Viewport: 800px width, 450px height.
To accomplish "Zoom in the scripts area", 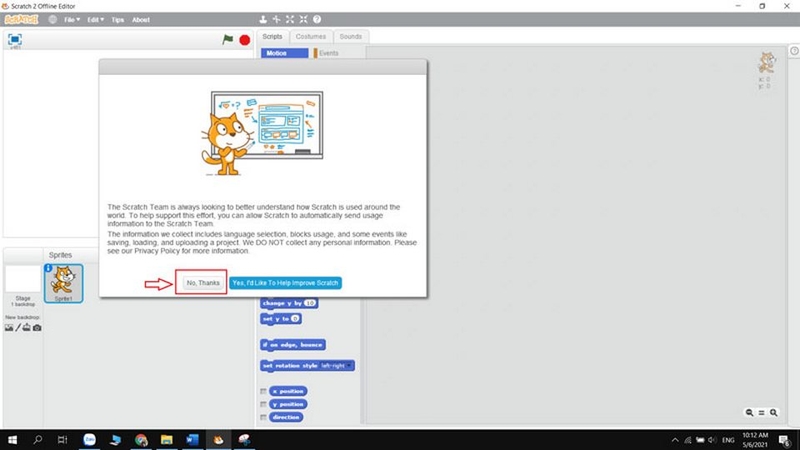I will point(773,412).
